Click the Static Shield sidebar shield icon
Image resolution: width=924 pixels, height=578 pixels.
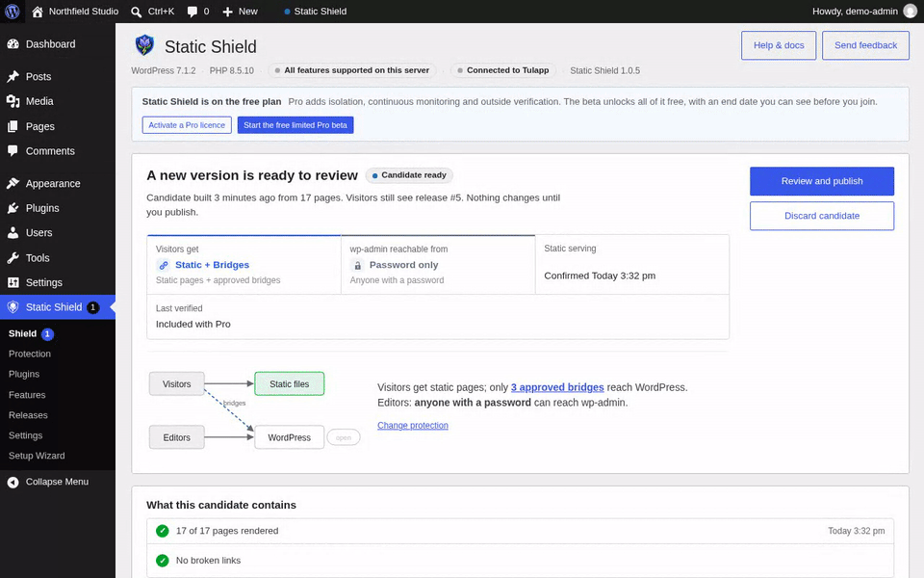point(13,307)
